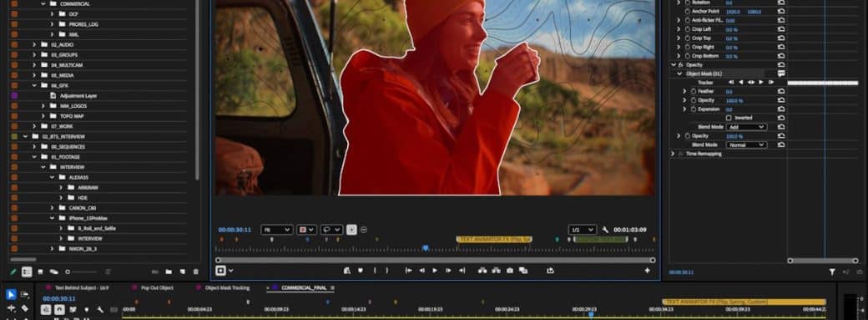Open the zoom level Fit dropdown
This screenshot has width=868, height=320.
click(277, 230)
